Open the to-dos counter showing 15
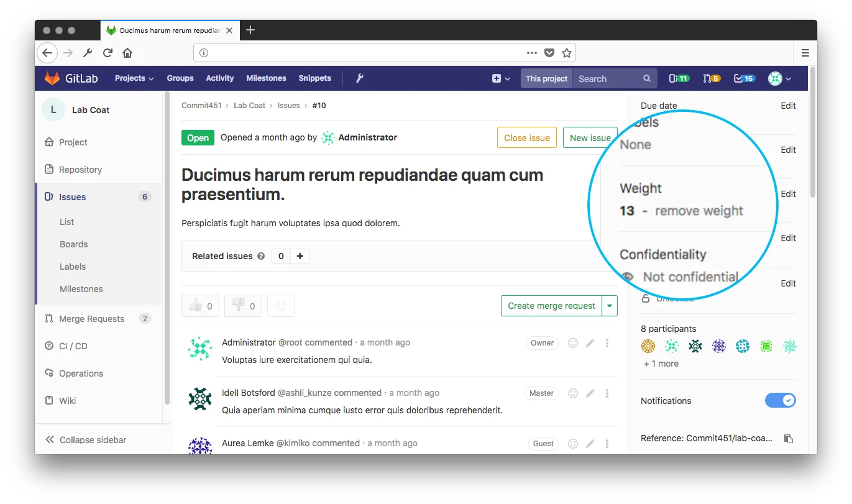 click(744, 78)
